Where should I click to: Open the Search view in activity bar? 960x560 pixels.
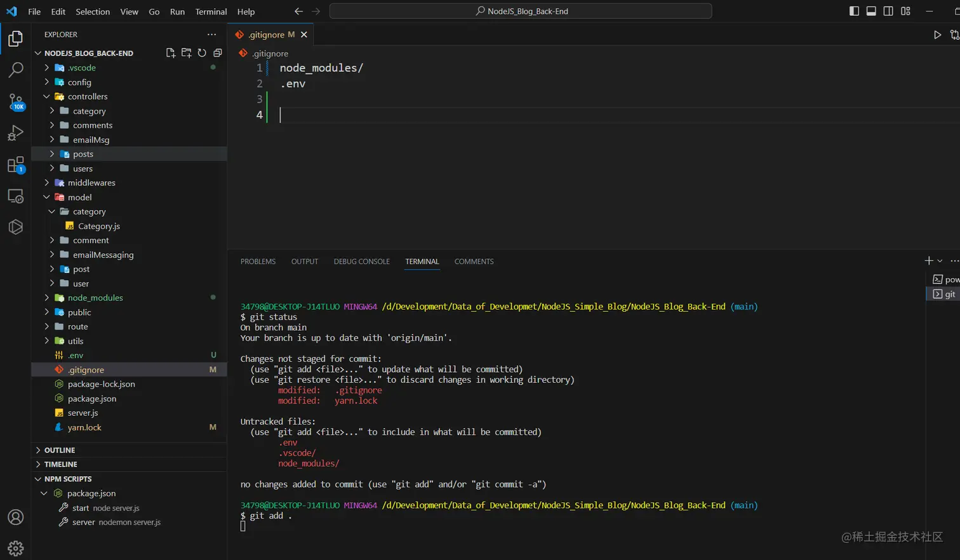tap(16, 70)
